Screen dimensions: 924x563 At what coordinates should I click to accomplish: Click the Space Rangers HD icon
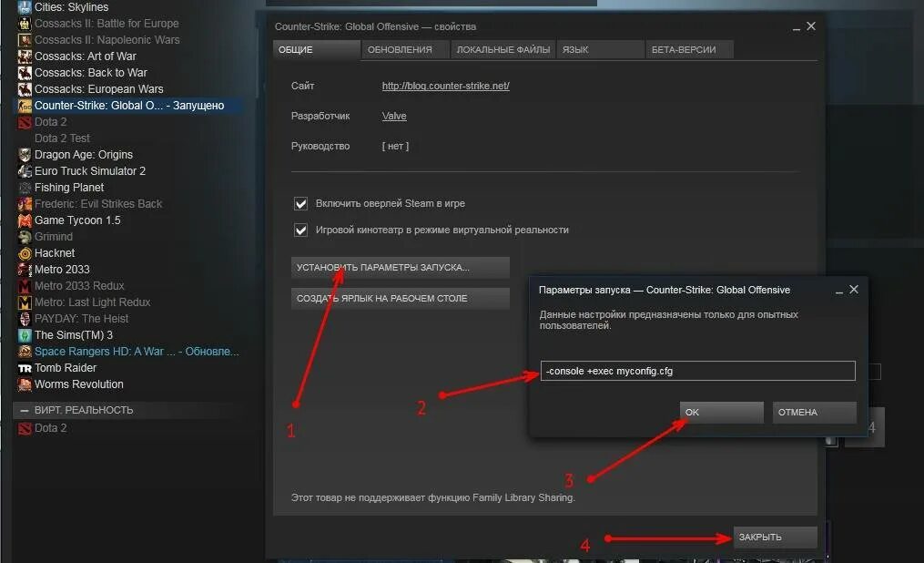tap(25, 352)
